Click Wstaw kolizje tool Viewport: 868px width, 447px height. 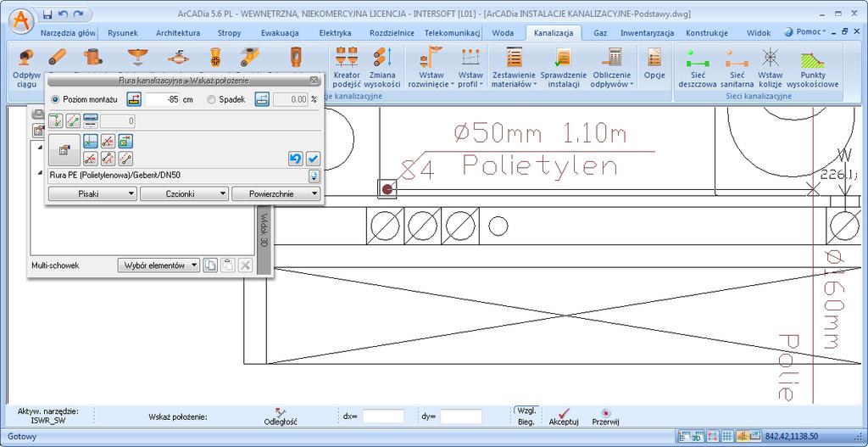pyautogui.click(x=770, y=68)
